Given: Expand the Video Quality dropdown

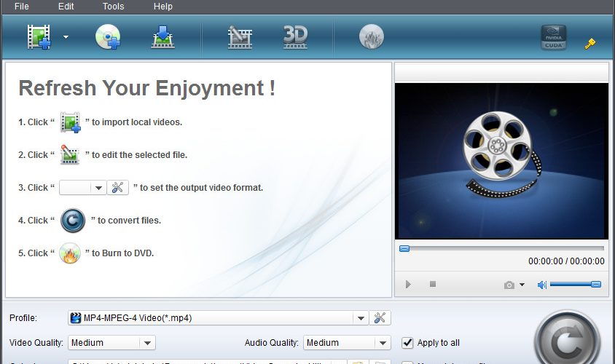Looking at the screenshot, I should pyautogui.click(x=147, y=343).
